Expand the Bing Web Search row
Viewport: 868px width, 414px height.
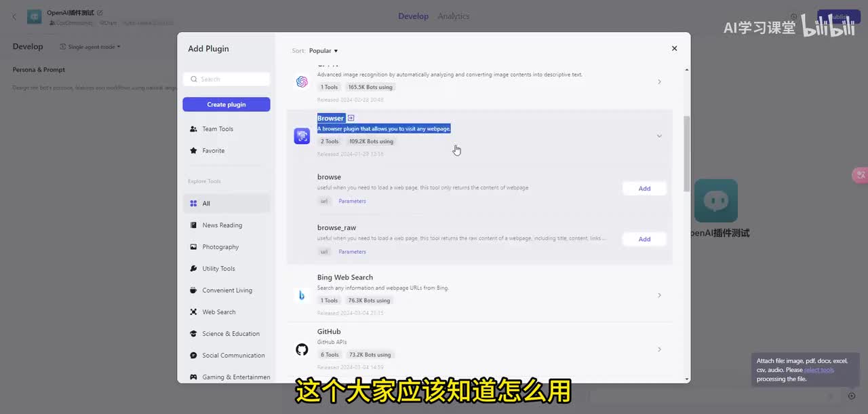[x=659, y=295]
